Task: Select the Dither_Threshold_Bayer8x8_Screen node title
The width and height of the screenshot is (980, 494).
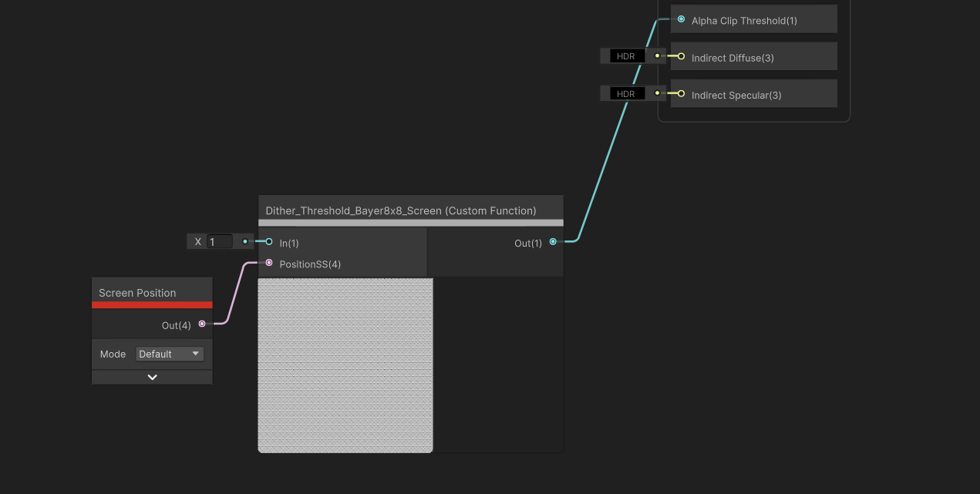Action: [401, 210]
